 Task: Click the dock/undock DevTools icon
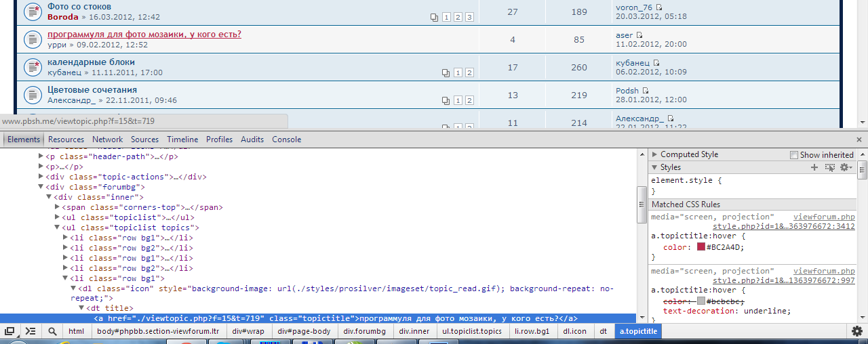10,331
